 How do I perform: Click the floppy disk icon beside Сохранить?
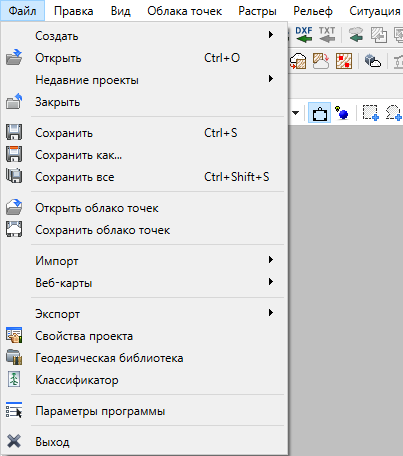pyautogui.click(x=14, y=132)
